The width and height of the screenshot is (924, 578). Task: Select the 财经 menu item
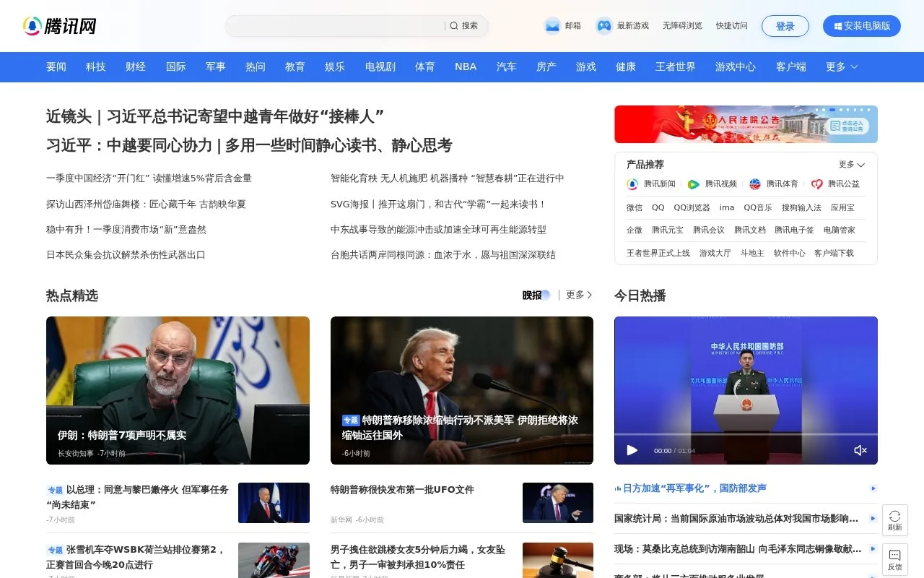coord(136,66)
